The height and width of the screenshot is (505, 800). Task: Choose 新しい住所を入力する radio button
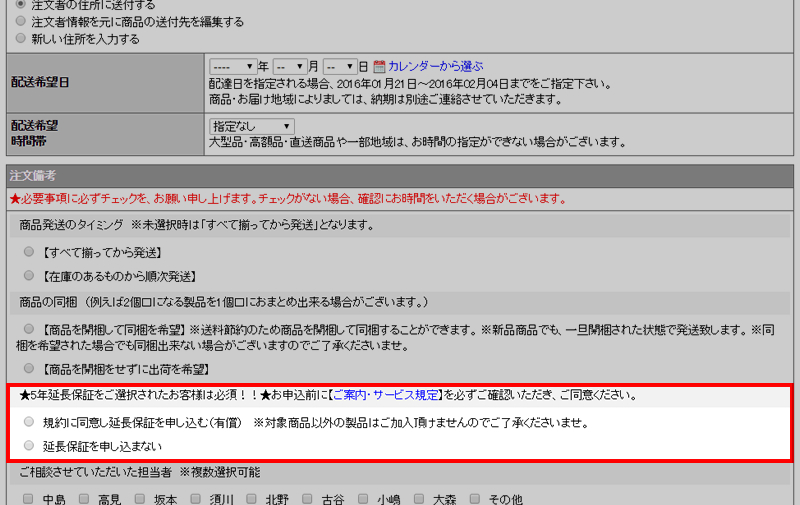[x=21, y=39]
